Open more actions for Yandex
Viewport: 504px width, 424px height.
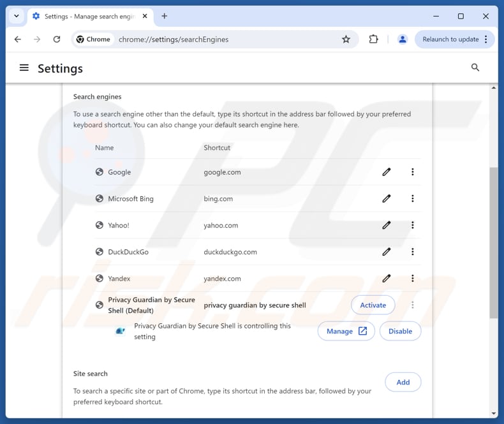coord(412,278)
